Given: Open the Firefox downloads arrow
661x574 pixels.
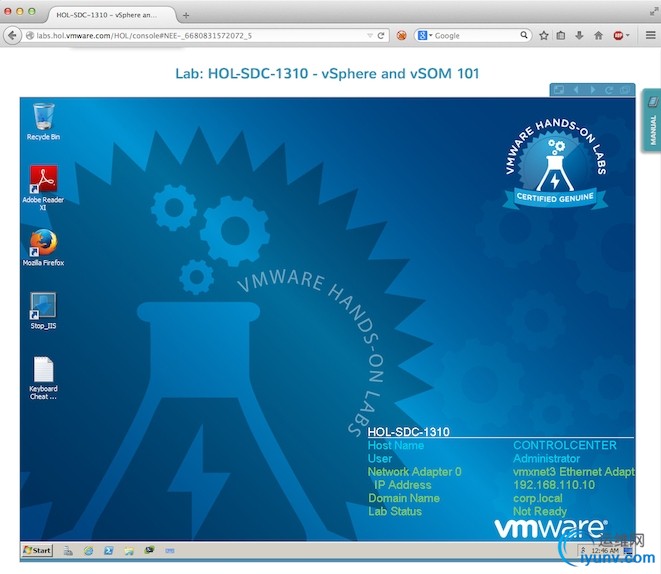Looking at the screenshot, I should [579, 36].
